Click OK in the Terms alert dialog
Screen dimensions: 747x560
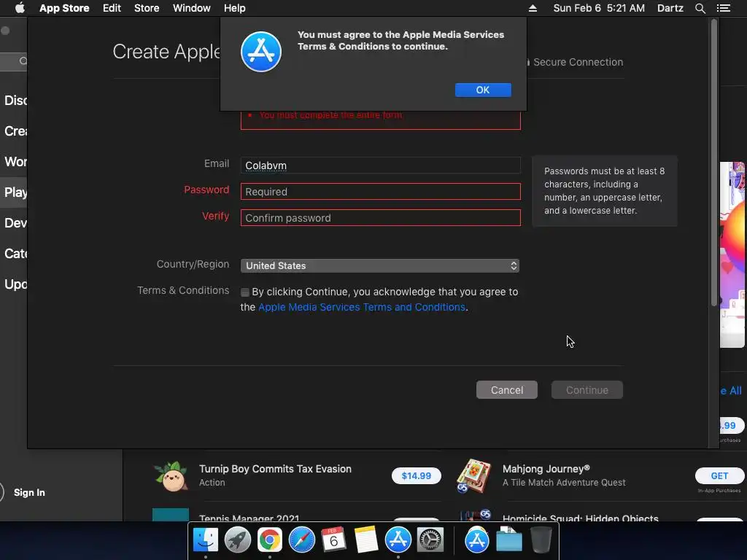click(x=483, y=90)
